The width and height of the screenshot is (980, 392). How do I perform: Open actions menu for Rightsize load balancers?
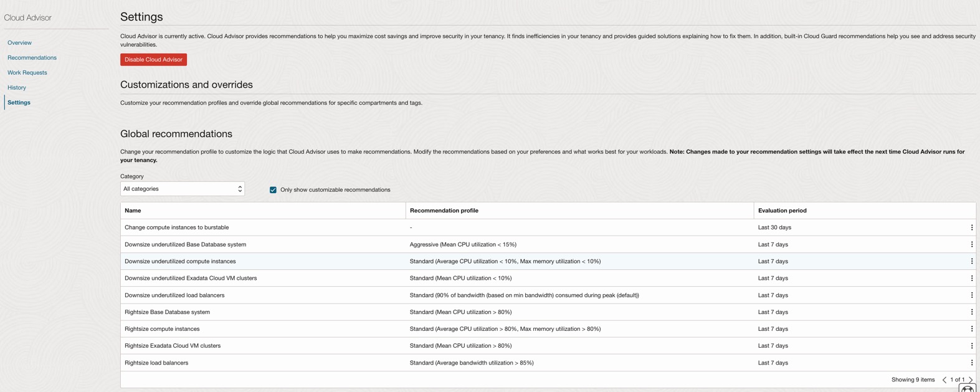[971, 363]
